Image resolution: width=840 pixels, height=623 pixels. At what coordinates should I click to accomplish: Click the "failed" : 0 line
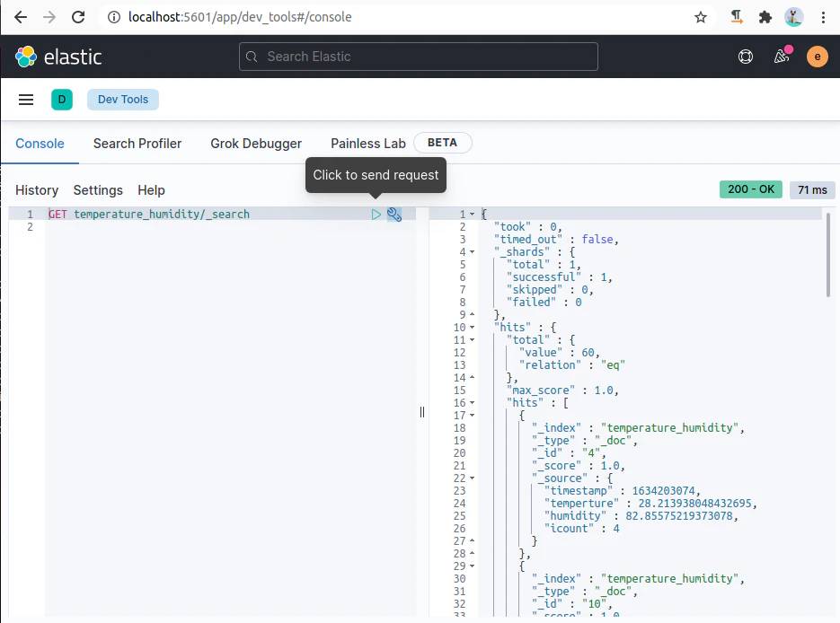(544, 303)
